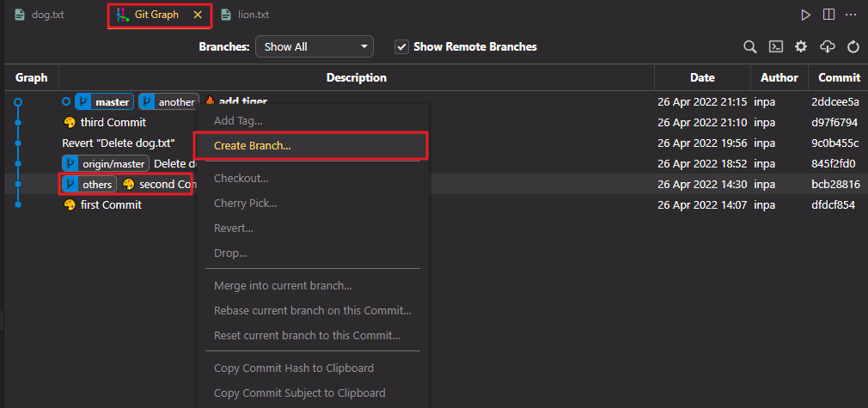Click commit hash 9c0b455c

[x=836, y=143]
